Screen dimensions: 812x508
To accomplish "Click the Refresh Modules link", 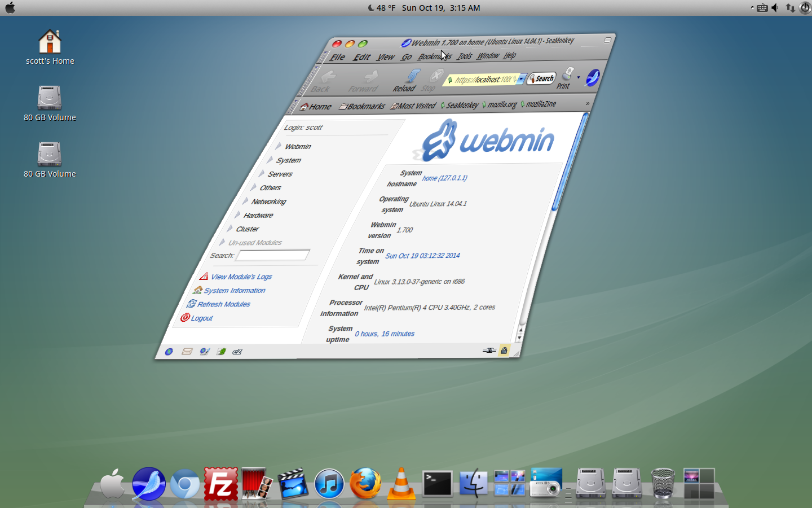I will point(224,304).
